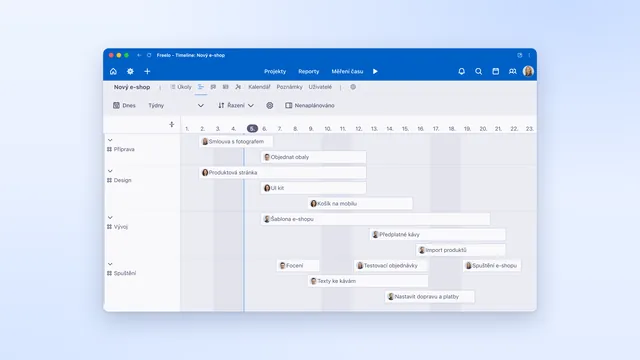Open Nastavit dopravu a platby task bar
Screen dimensions: 640x360
coord(430,297)
